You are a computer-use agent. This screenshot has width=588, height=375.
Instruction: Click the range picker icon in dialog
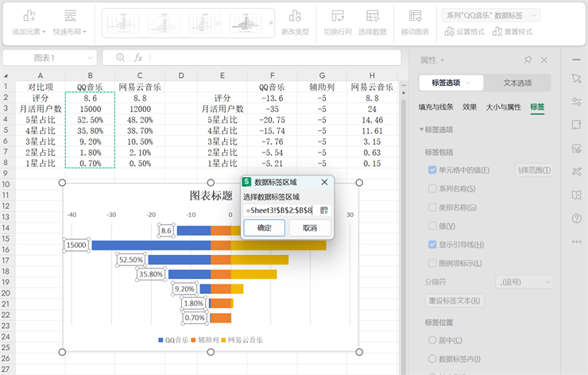click(324, 211)
